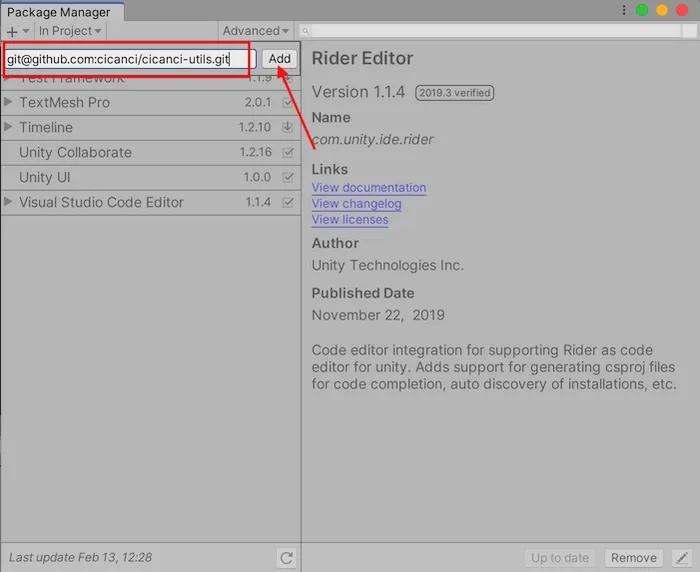Open the add-package dropdown arrow beside plus
The image size is (700, 572).
tap(26, 31)
